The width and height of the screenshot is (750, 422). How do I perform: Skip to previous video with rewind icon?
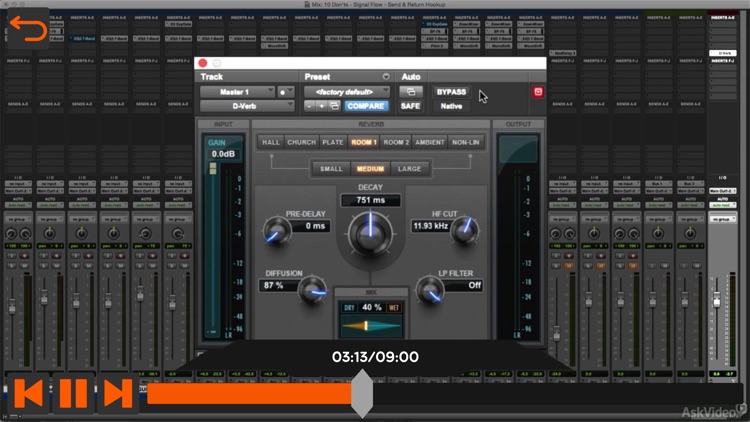(x=28, y=393)
